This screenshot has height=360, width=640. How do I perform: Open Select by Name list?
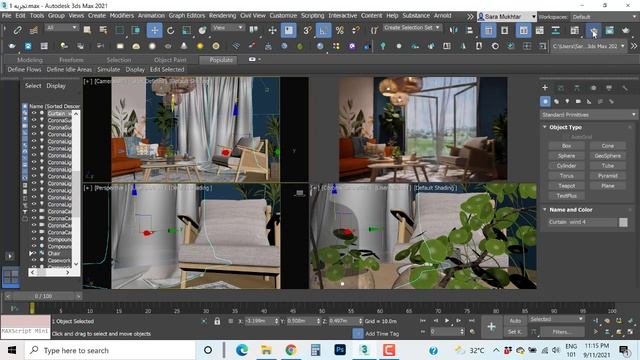tap(103, 30)
